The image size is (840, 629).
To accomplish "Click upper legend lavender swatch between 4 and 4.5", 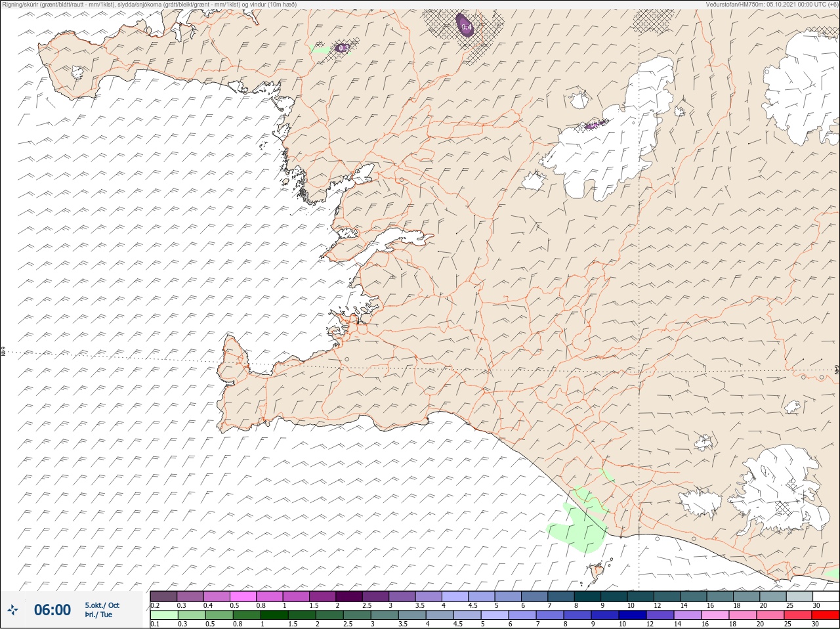I will click(x=456, y=596).
